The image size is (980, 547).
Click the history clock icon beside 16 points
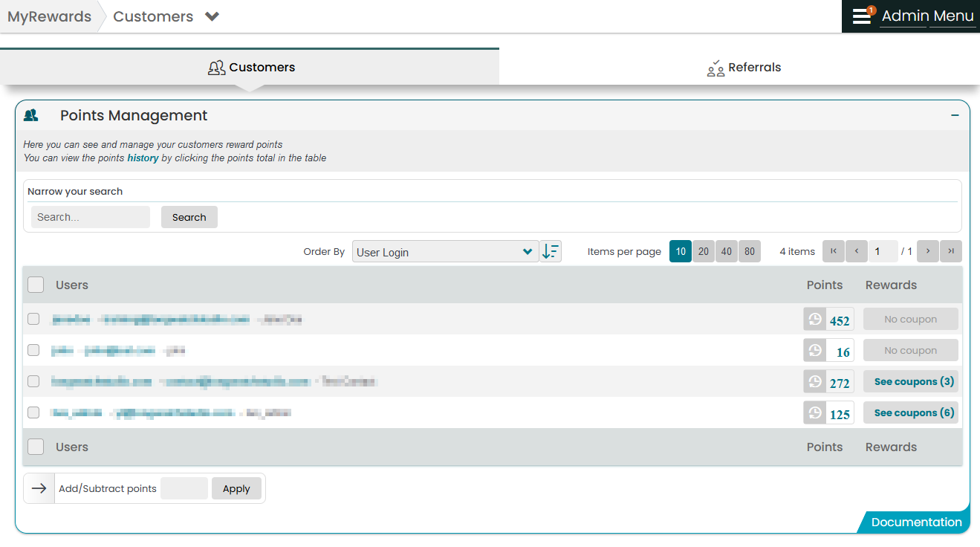point(814,350)
